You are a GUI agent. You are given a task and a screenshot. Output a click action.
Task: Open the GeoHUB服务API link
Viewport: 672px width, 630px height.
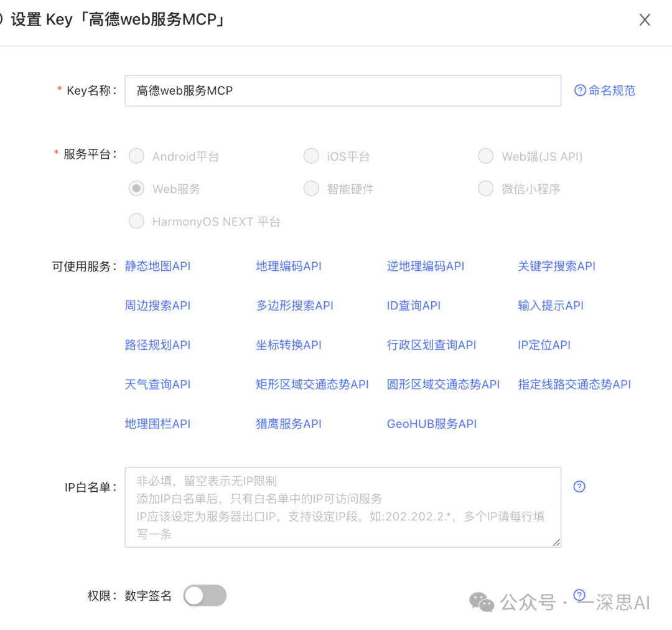coord(431,423)
